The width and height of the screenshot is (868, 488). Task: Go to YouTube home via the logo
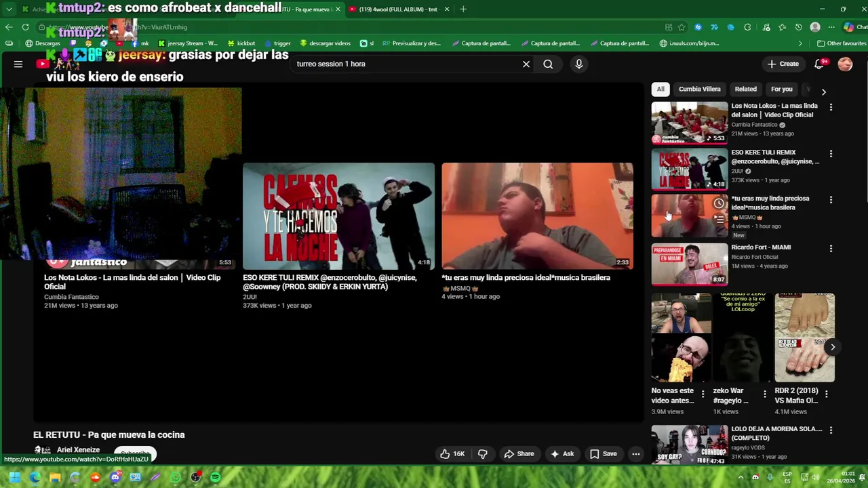pos(43,64)
